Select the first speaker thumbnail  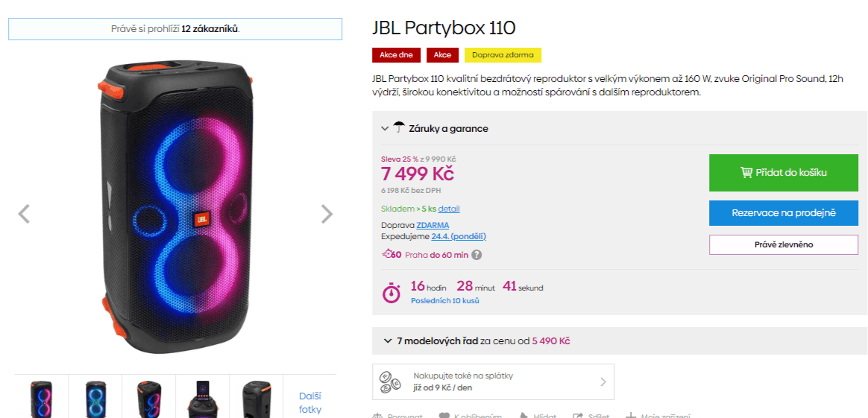coord(41,397)
